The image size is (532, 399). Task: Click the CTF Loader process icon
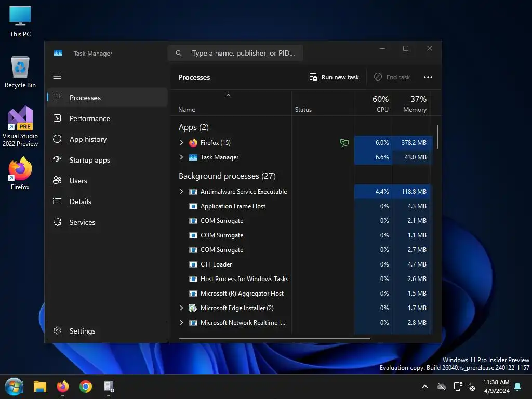tap(193, 264)
